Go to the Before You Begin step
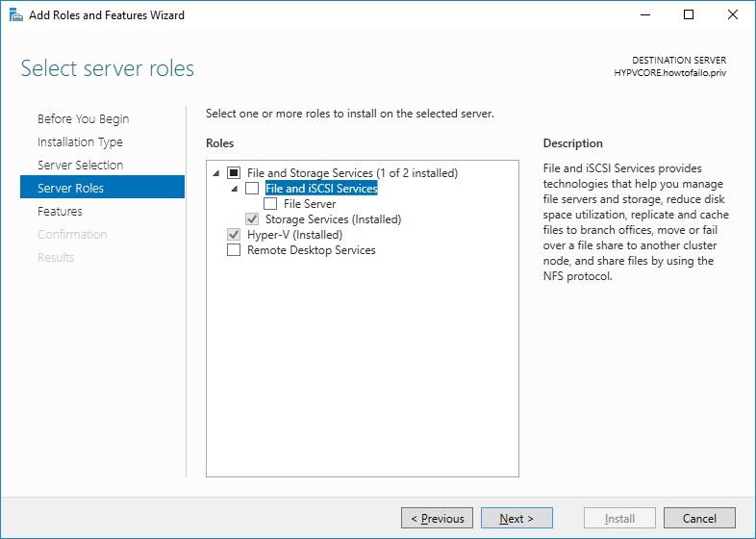Image resolution: width=756 pixels, height=539 pixels. coord(83,119)
